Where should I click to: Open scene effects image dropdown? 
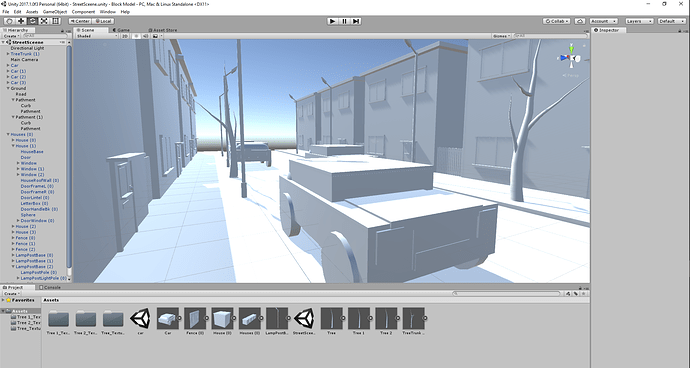point(157,36)
